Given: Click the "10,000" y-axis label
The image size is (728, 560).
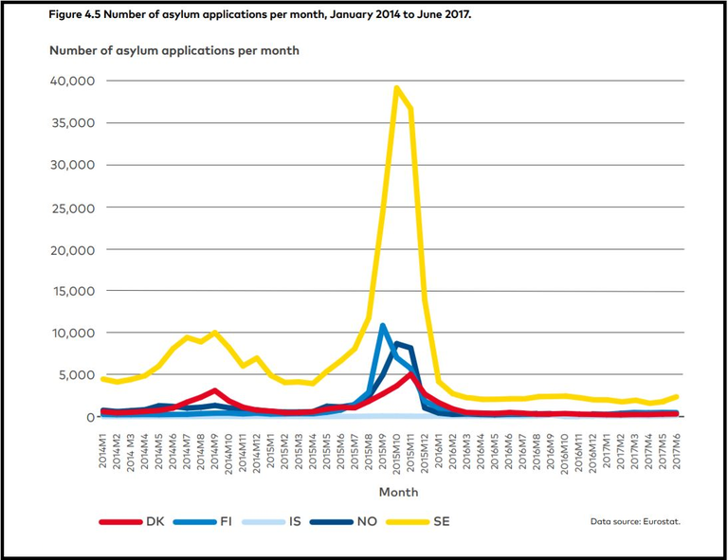Looking at the screenshot, I should 70,333.
